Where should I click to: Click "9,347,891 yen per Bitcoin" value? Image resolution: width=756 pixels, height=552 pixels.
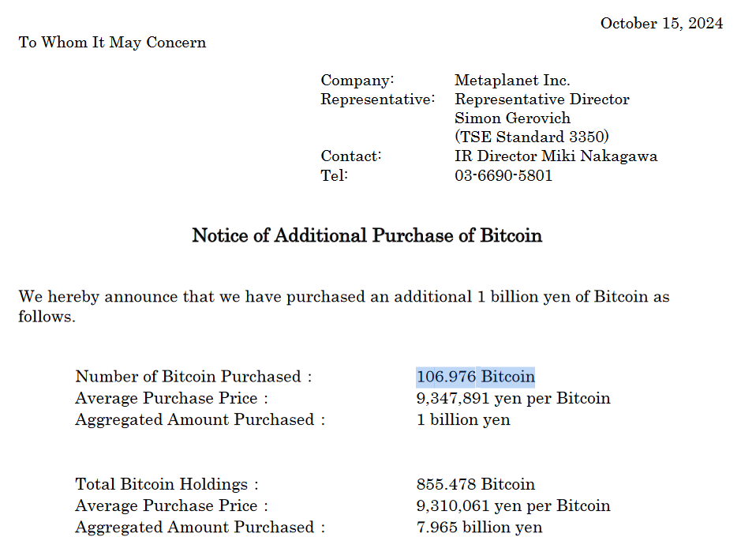click(513, 398)
